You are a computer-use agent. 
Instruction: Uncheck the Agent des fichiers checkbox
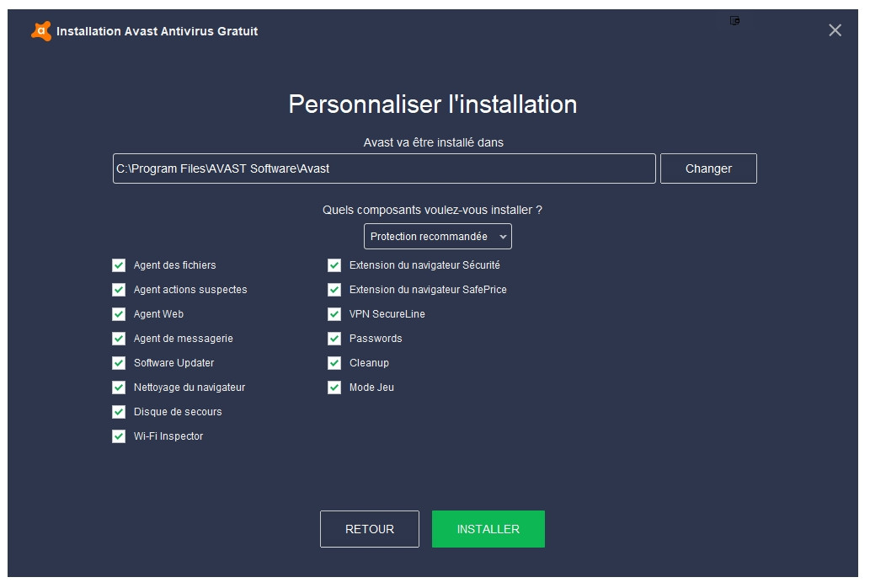point(119,265)
